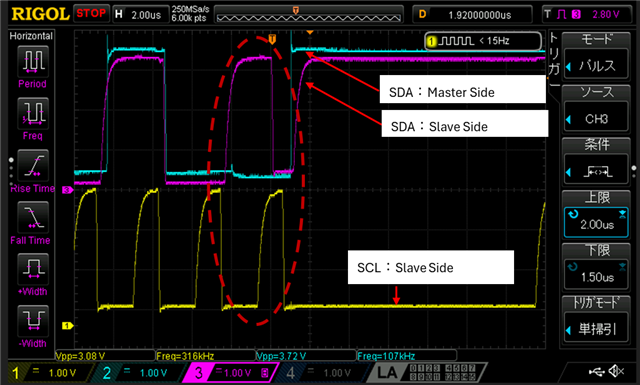Image resolution: width=640 pixels, height=385 pixels.
Task: Toggle the speaker sound icon
Action: [616, 371]
